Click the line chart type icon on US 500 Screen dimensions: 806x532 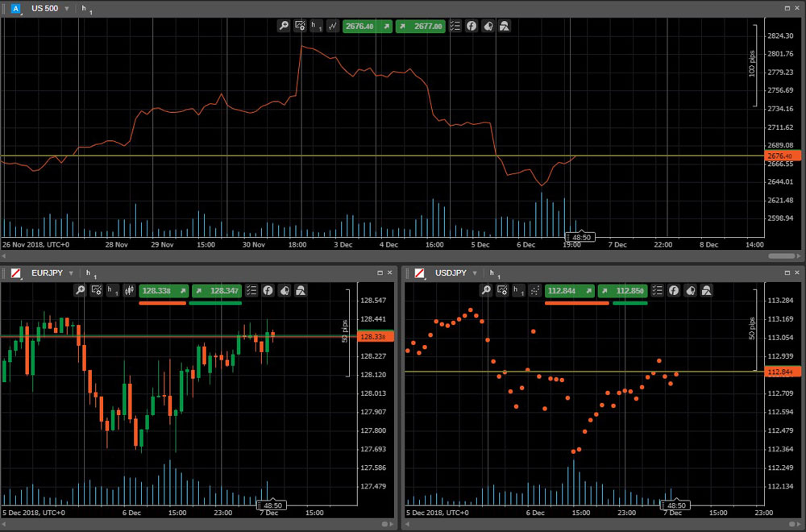pos(332,26)
